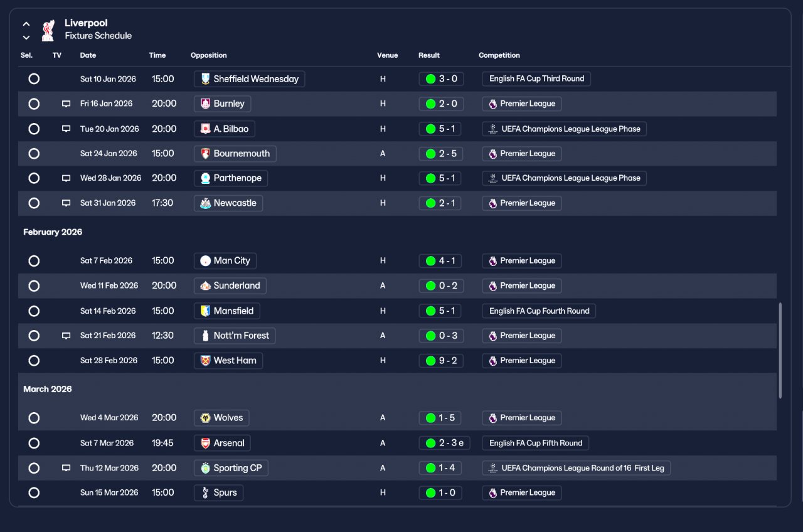This screenshot has height=532, width=803.
Task: Click the Sheffield Wednesday club badge
Action: tap(205, 79)
